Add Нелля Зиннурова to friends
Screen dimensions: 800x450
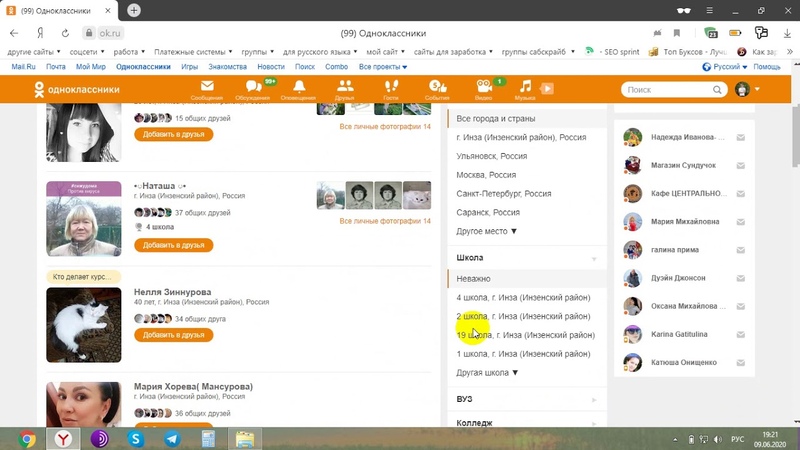[173, 335]
